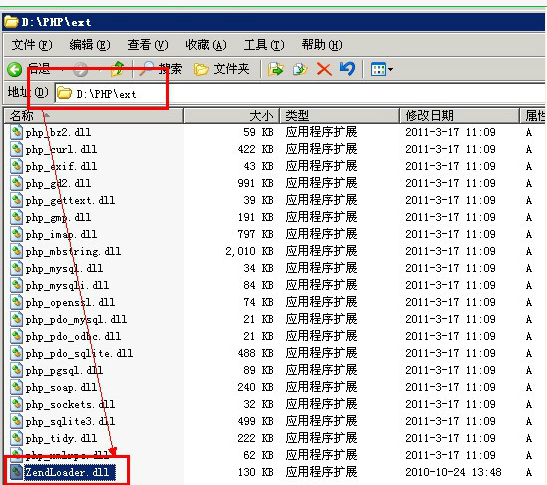Toggle the Folders (文件夹) pane button
547x485 pixels.
[222, 69]
